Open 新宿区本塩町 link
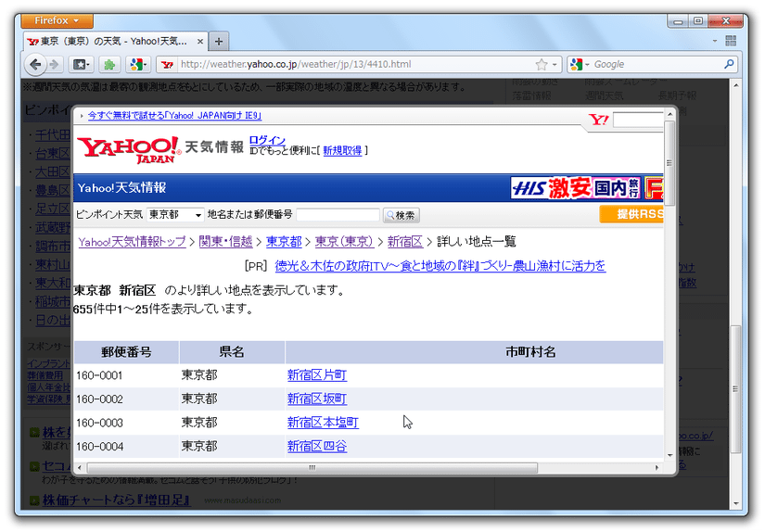The image size is (765, 532). 323,423
